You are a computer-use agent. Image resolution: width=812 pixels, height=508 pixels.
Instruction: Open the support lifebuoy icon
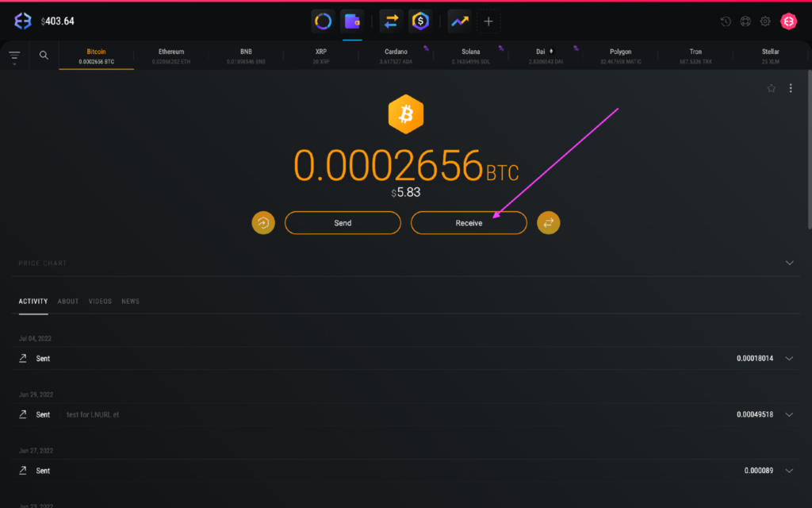pyautogui.click(x=745, y=21)
